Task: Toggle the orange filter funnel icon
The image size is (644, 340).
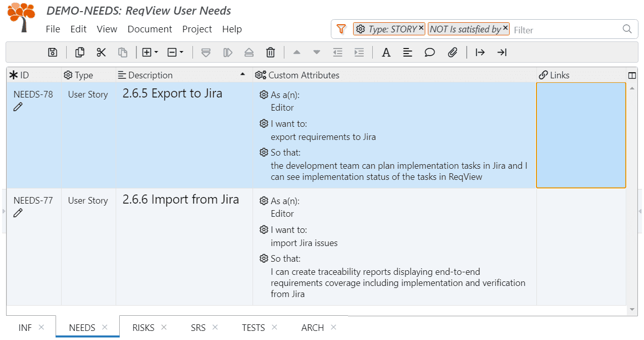Action: pos(341,29)
